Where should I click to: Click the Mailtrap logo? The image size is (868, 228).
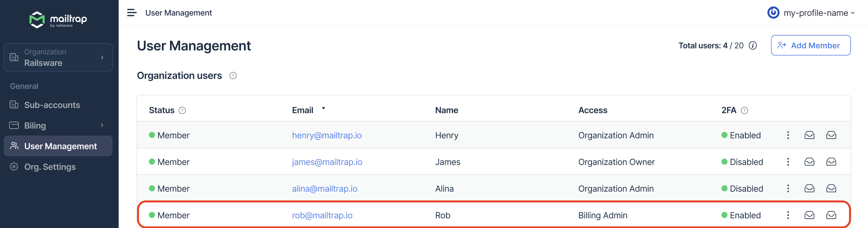click(x=58, y=19)
